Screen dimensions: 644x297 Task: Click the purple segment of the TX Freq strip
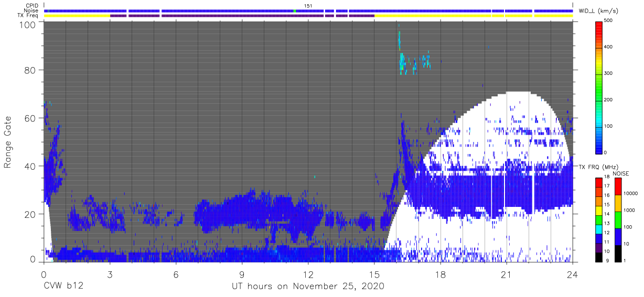tap(242, 16)
